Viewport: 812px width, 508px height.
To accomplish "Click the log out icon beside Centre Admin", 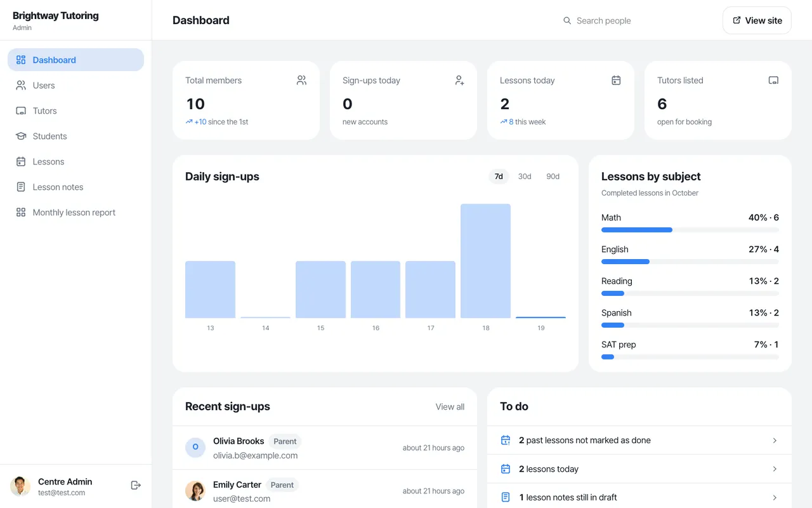I will pyautogui.click(x=135, y=485).
